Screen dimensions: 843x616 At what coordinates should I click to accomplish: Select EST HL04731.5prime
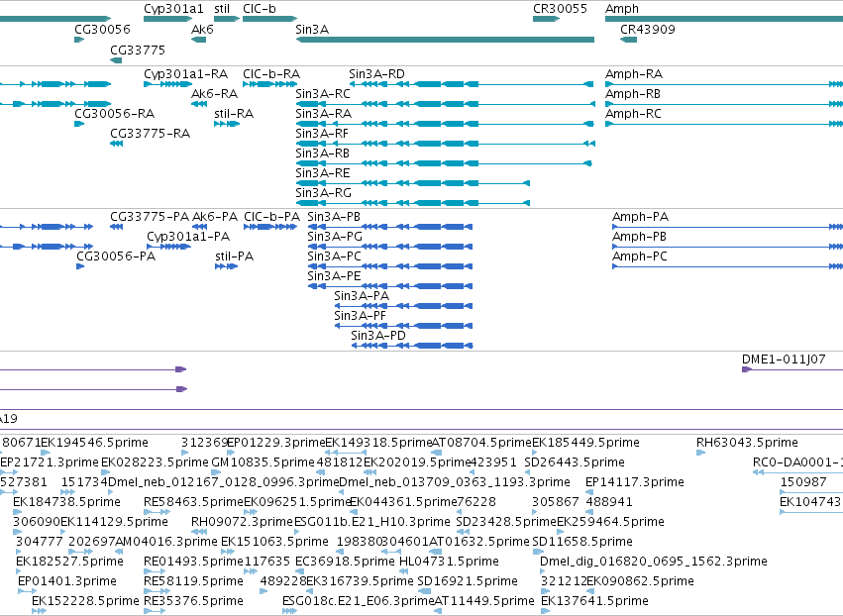pyautogui.click(x=449, y=562)
